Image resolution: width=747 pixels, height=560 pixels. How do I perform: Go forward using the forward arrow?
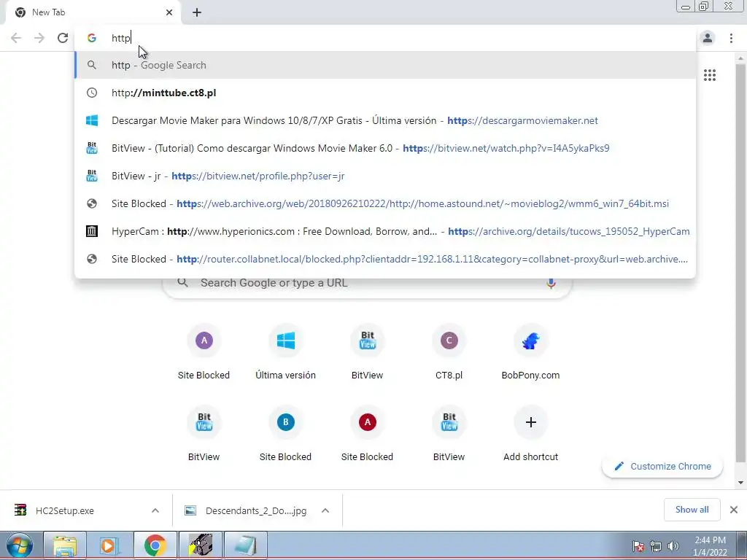(x=39, y=38)
